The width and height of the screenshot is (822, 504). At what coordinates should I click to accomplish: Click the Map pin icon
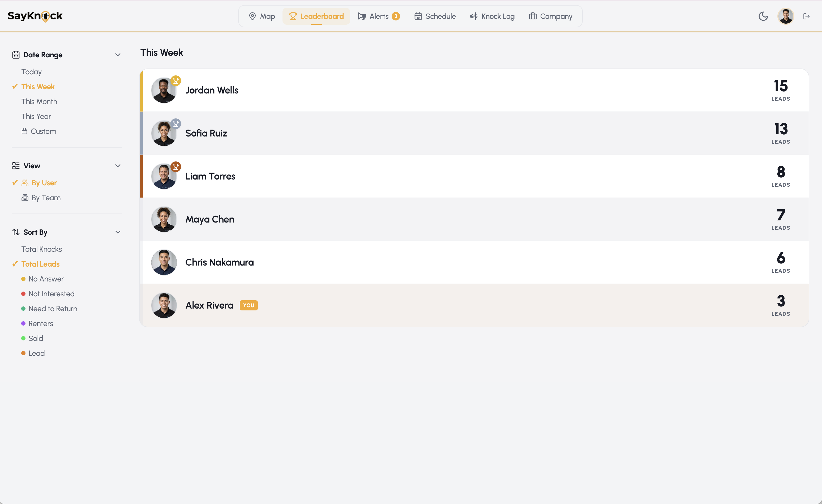252,16
